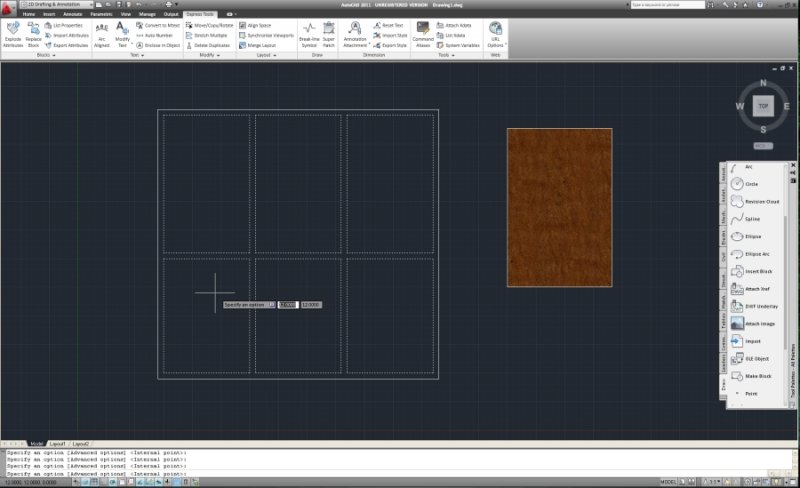Click Annotation Attachment tool
This screenshot has height=488, width=800.
[355, 35]
